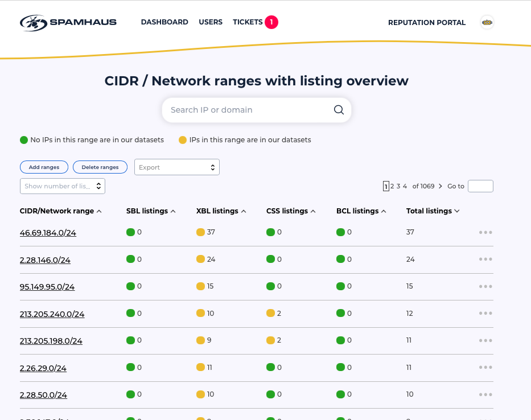The width and height of the screenshot is (531, 420).
Task: Click the Spamhaus logo
Action: [68, 23]
